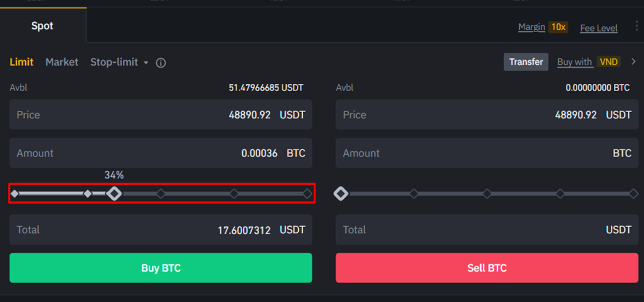Open the Fee Level link
This screenshot has height=302, width=644.
pyautogui.click(x=598, y=28)
